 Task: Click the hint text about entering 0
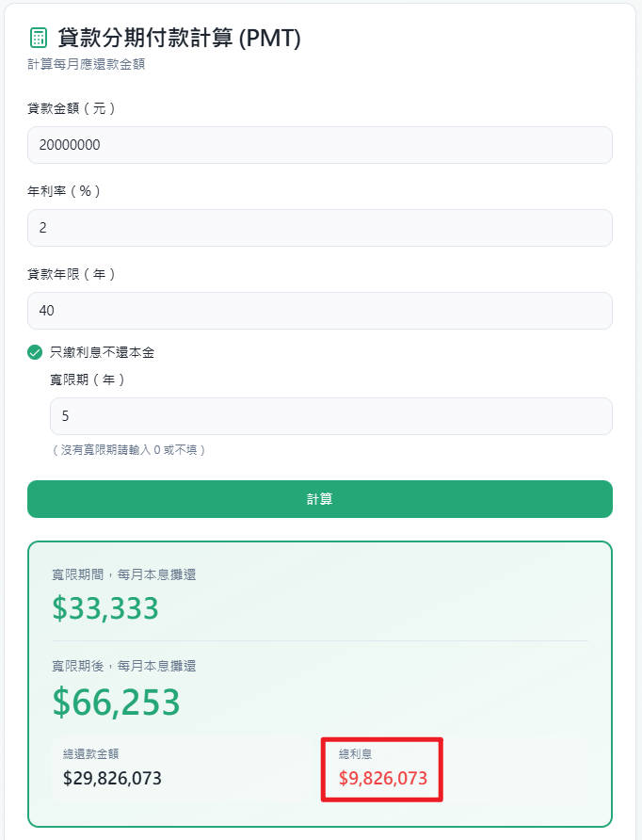[x=118, y=450]
